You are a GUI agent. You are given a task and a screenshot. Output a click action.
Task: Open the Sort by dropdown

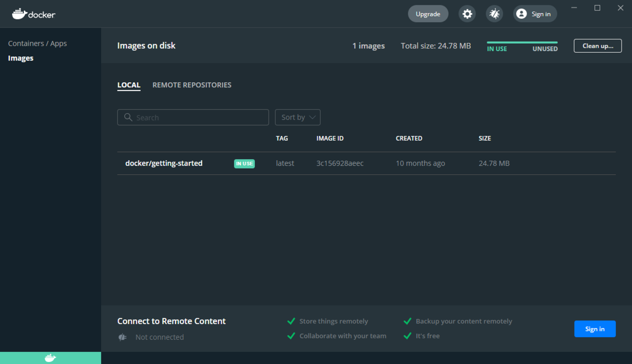coord(298,117)
